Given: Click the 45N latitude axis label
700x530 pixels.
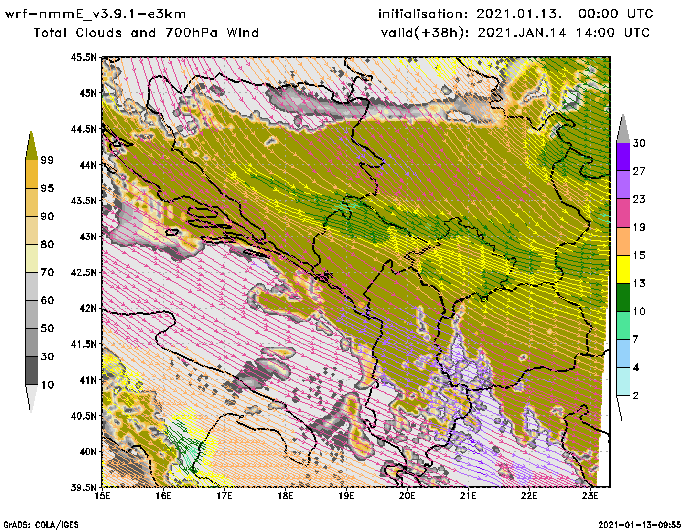Looking at the screenshot, I should pos(88,93).
